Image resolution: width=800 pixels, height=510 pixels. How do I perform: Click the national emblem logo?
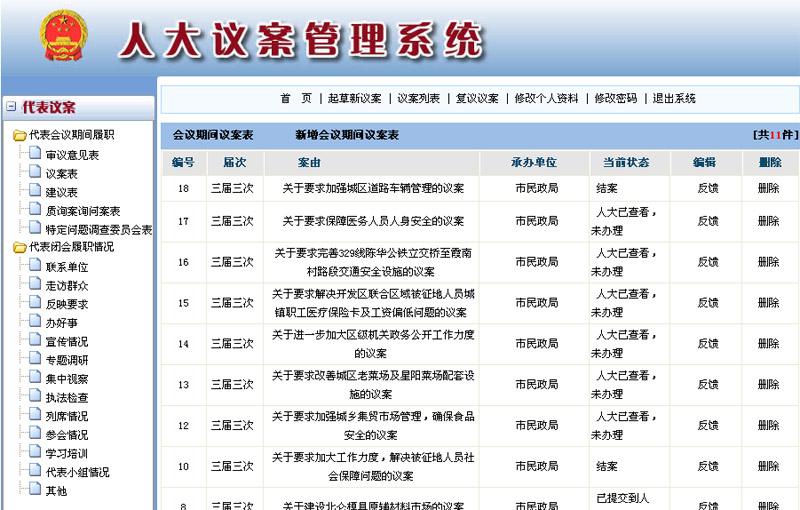[x=65, y=39]
